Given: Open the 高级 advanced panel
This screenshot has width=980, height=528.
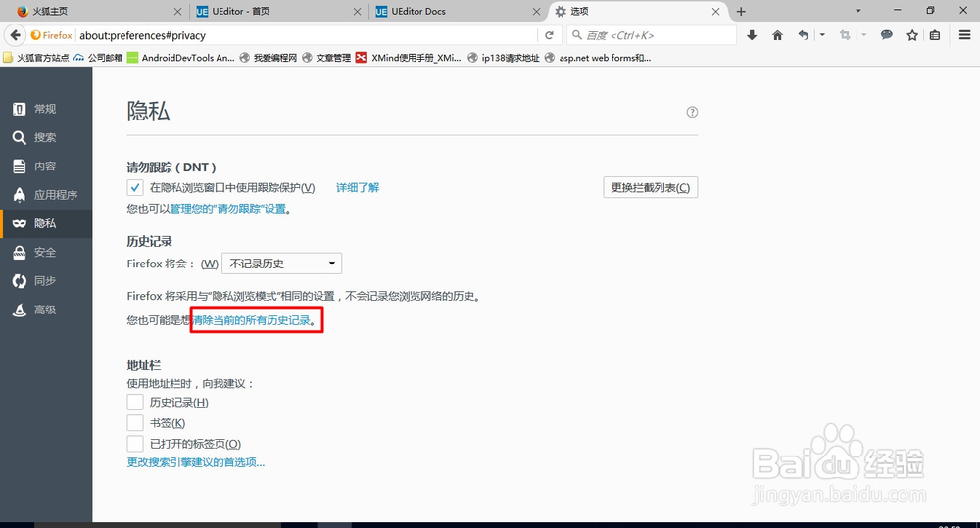Looking at the screenshot, I should [x=46, y=310].
